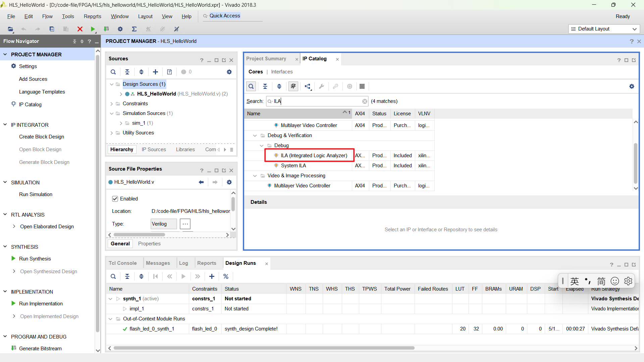This screenshot has height=362, width=644.
Task: Create new run with plus icon
Action: click(x=212, y=277)
